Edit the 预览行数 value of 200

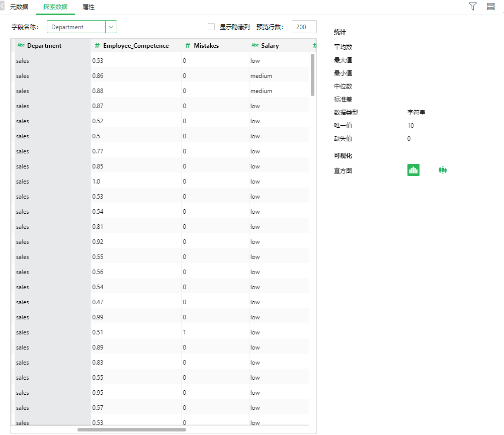303,27
